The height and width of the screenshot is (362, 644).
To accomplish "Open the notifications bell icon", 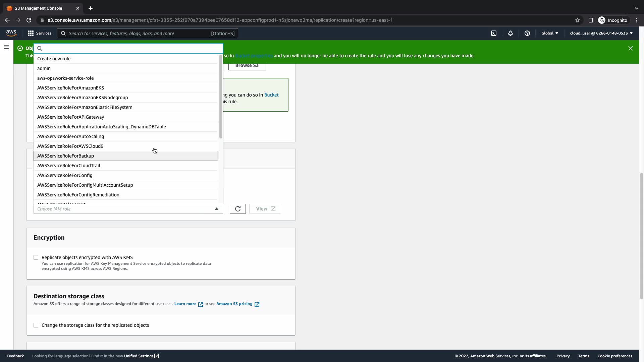I will point(510,33).
